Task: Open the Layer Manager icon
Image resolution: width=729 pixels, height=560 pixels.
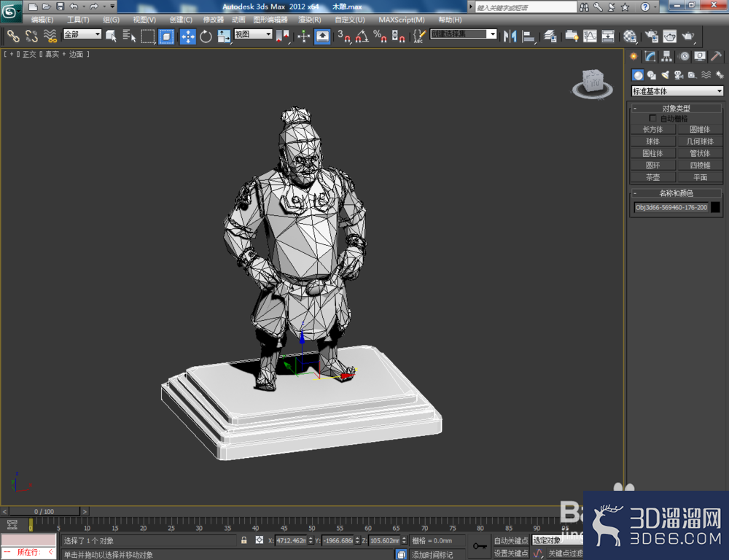Action: coord(550,36)
